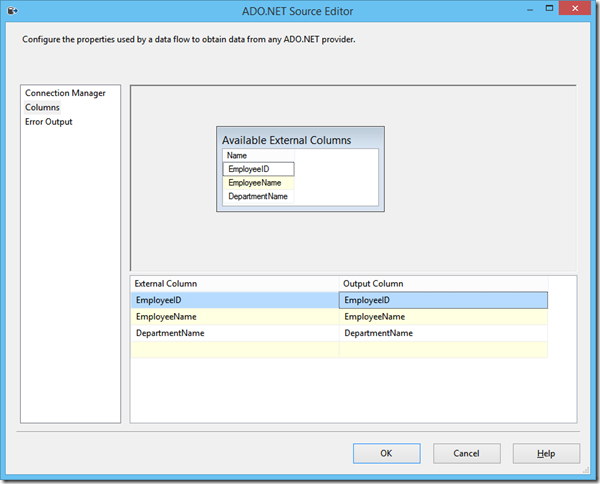Click the Output Column grid header
Viewport: 600px width, 484px height.
(x=443, y=284)
